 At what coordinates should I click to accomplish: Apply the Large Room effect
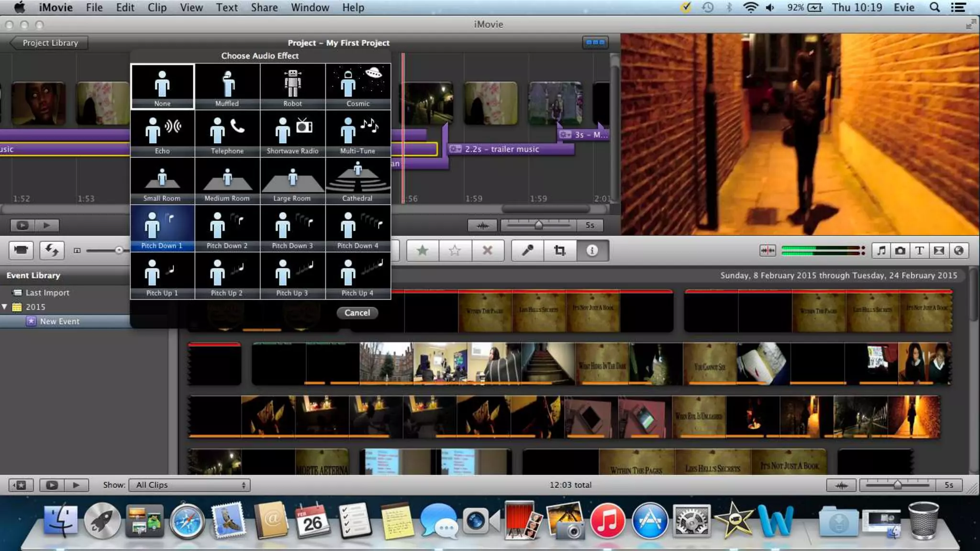click(292, 181)
